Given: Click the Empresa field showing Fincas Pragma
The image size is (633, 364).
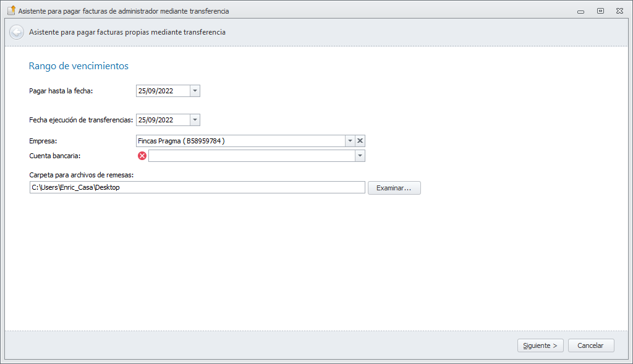Looking at the screenshot, I should (240, 141).
